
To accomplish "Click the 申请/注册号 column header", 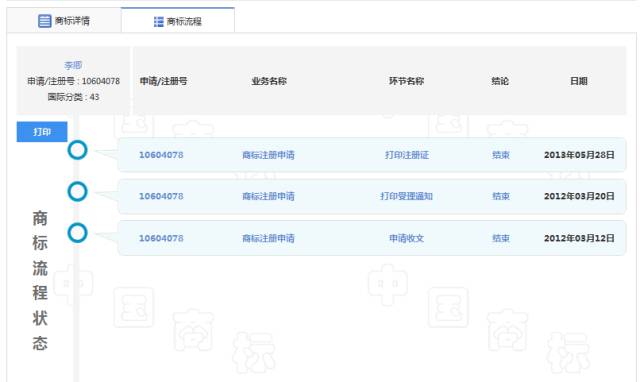I will pos(163,81).
